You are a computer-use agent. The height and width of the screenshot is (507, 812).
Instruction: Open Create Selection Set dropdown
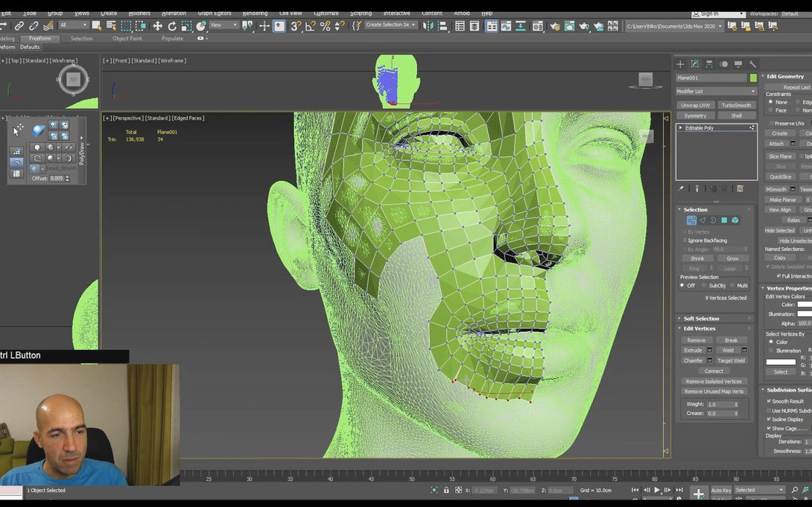click(x=390, y=25)
